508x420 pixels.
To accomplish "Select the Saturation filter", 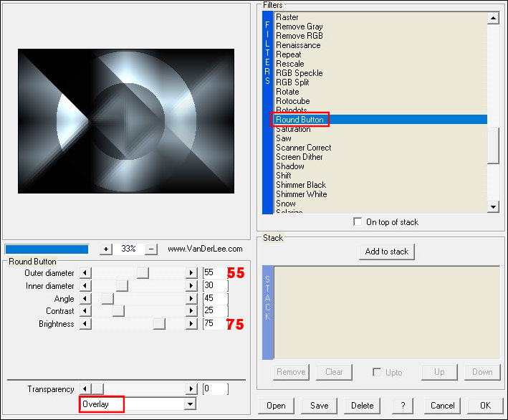I will [x=293, y=129].
